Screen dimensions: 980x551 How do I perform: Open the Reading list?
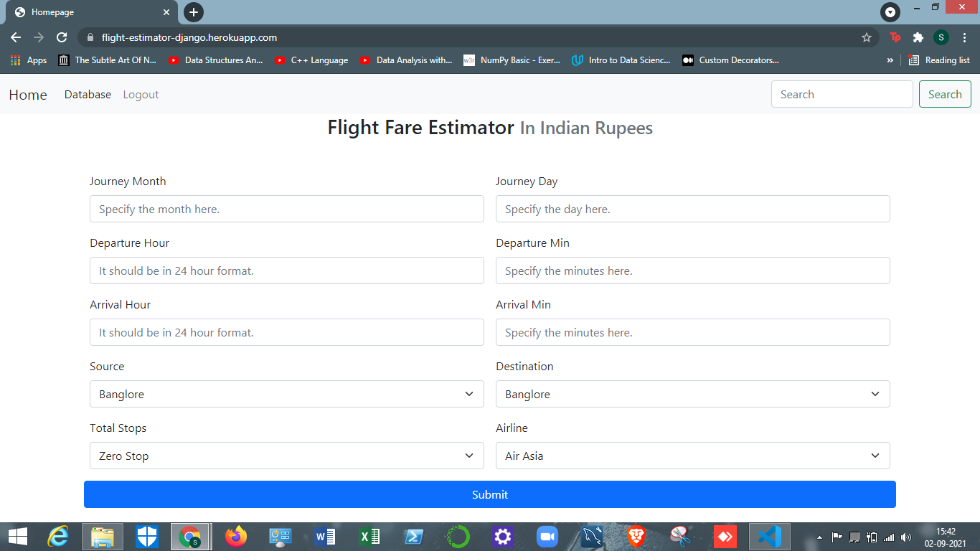939,60
